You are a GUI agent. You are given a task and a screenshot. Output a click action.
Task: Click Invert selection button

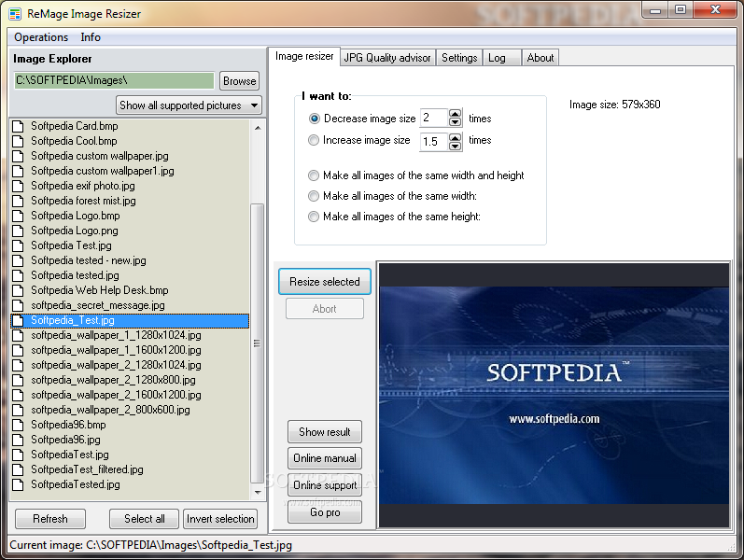(220, 519)
